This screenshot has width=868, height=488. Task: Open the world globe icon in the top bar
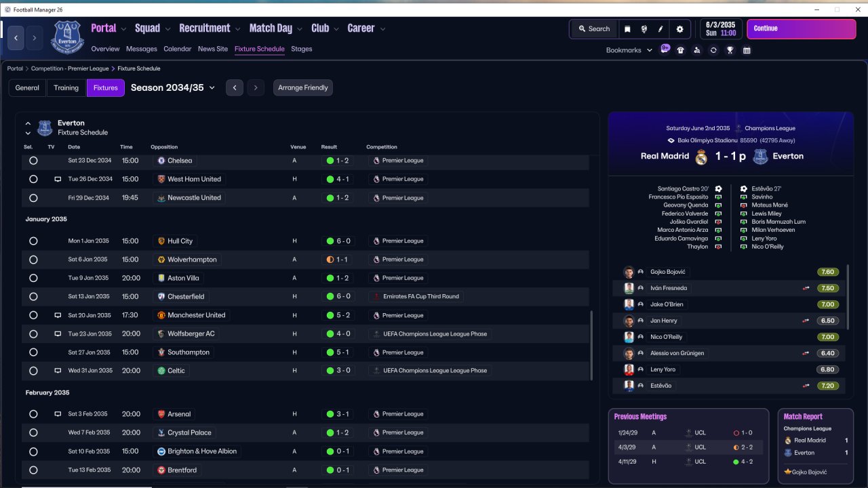644,29
